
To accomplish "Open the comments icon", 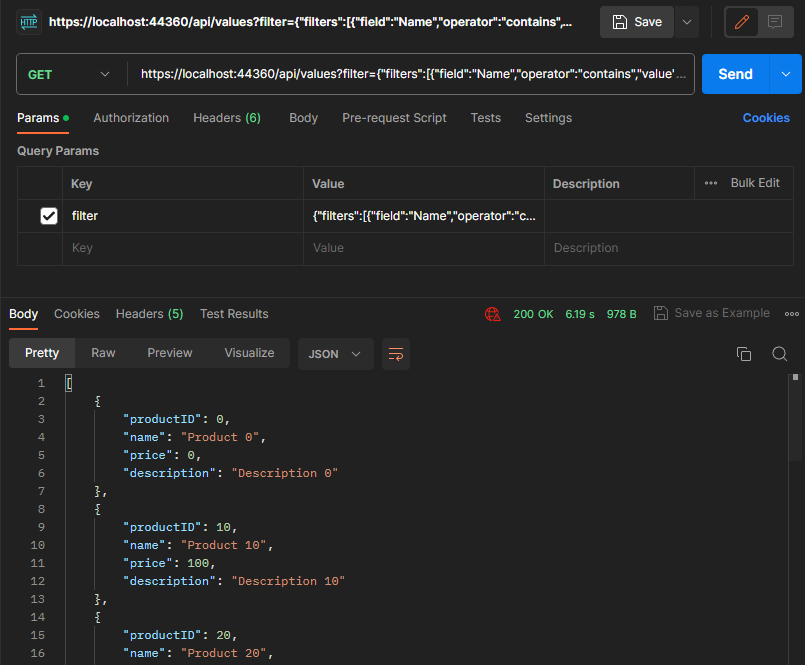I will tap(775, 22).
